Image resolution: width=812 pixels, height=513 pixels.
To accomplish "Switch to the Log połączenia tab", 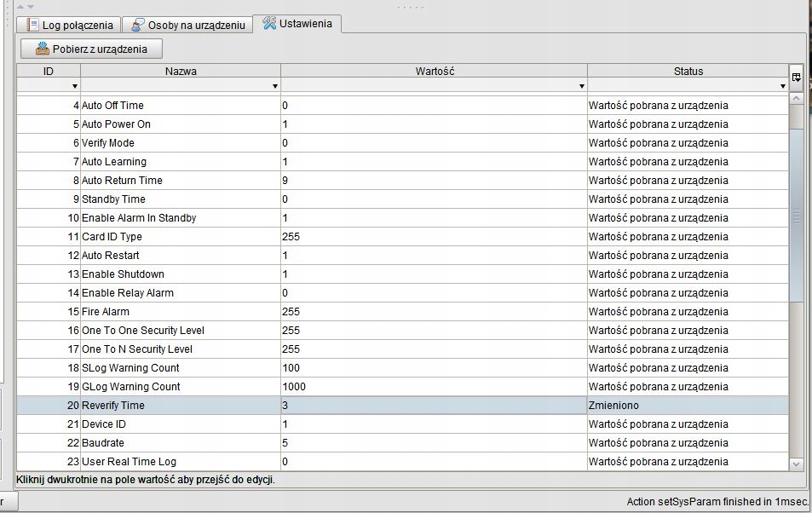I will coord(70,25).
